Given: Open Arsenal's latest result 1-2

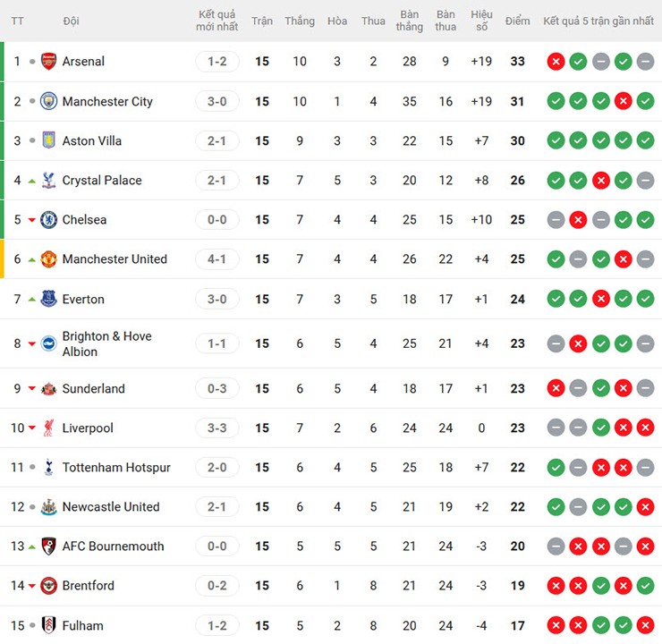Looking at the screenshot, I should click(x=217, y=62).
